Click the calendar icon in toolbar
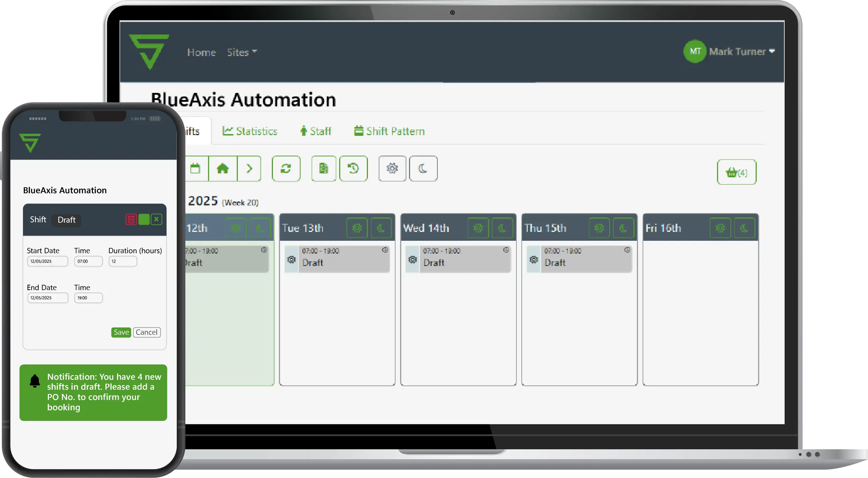This screenshot has height=478, width=868. (195, 168)
